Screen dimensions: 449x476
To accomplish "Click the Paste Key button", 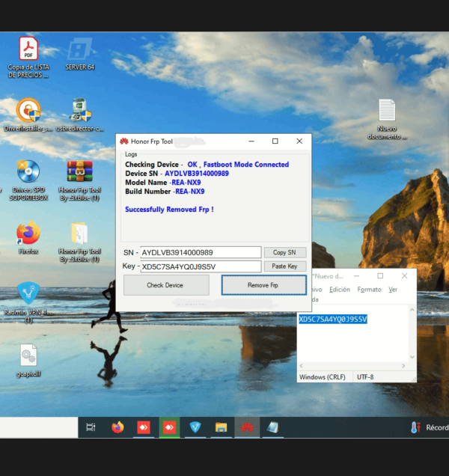I will [x=285, y=266].
